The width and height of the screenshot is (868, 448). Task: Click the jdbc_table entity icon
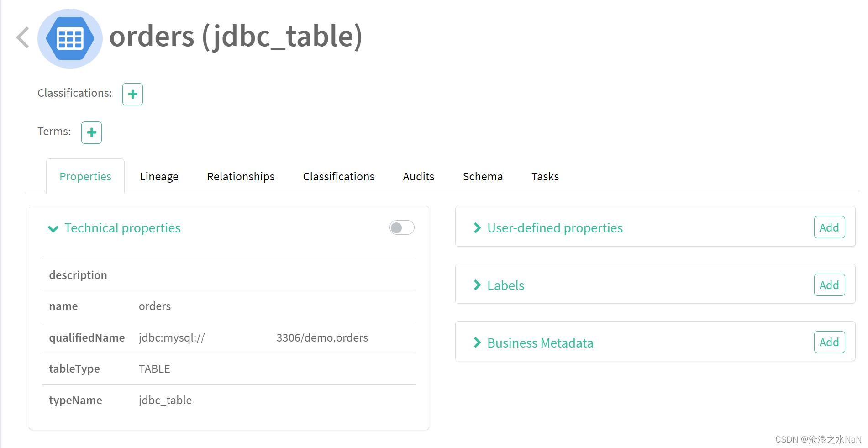click(70, 38)
